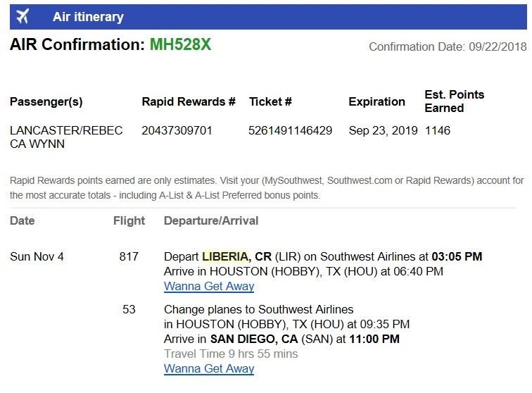Click the Passenger(s) column header

46,101
